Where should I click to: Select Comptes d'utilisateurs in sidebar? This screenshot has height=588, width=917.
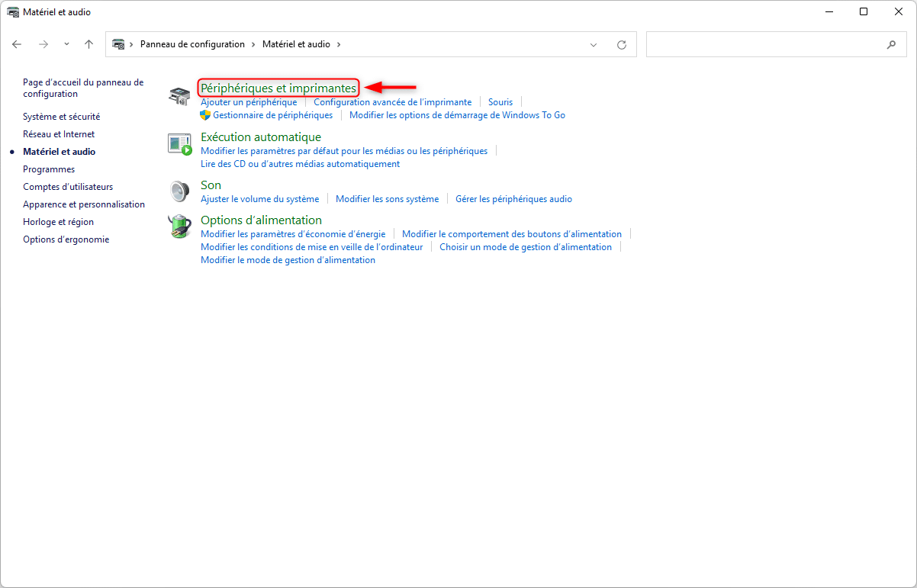tap(68, 187)
